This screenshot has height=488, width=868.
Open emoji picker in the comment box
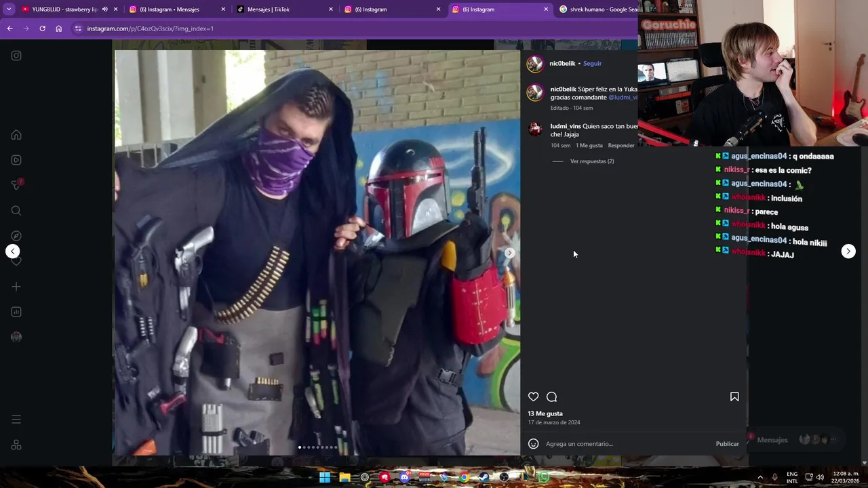[x=534, y=444]
